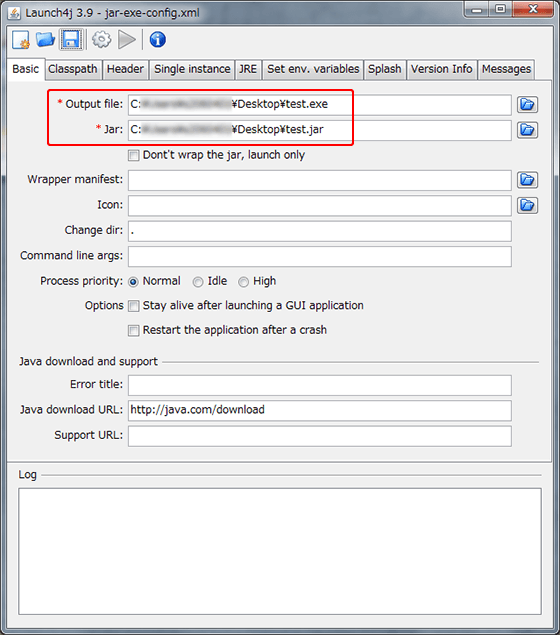Click the Java download URL field
560x635 pixels.
tap(320, 410)
